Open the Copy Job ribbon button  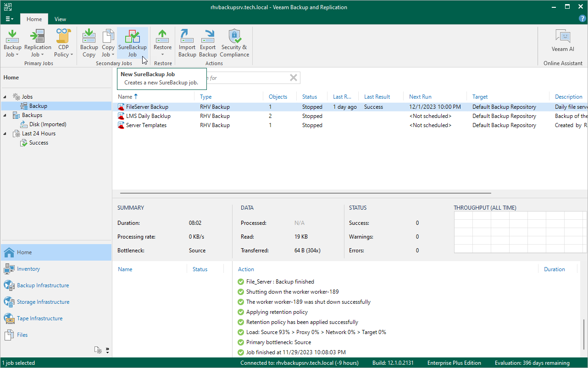(x=108, y=43)
